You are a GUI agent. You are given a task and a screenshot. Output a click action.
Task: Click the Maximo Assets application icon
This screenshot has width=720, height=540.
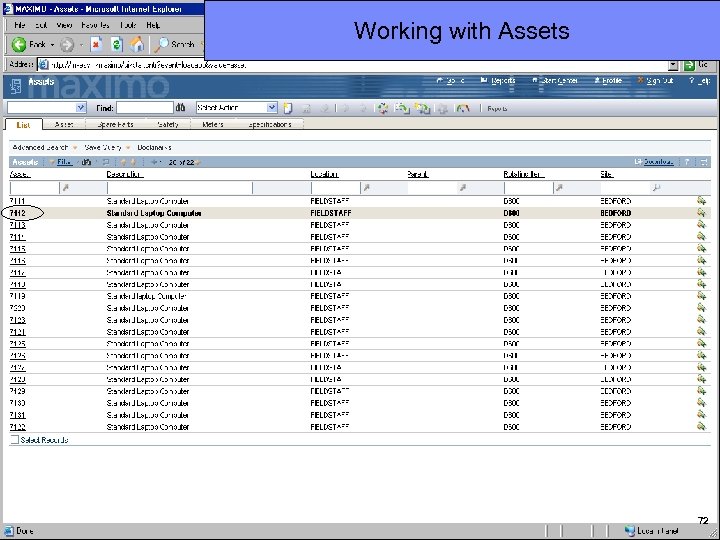[x=16, y=86]
